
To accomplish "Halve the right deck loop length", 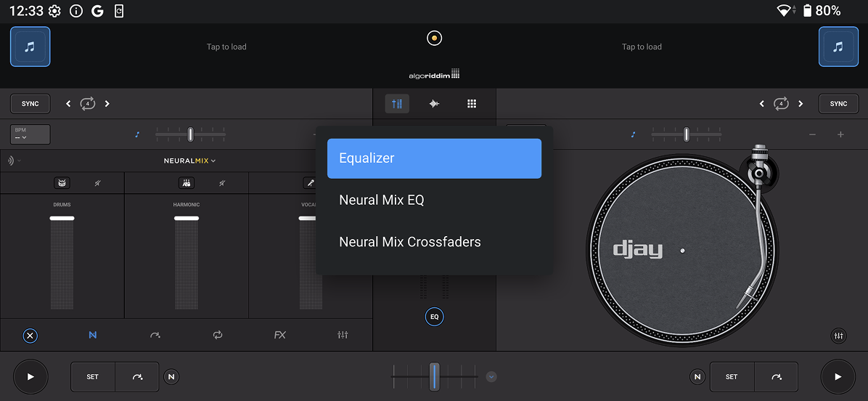I will (762, 104).
